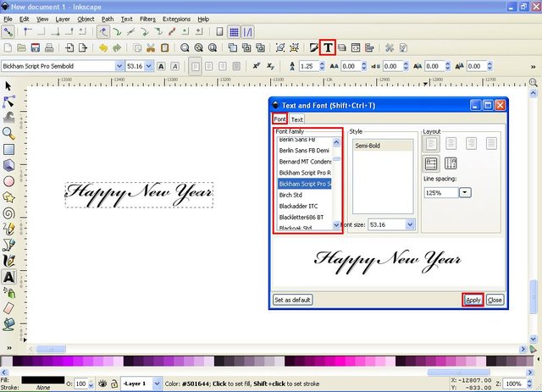Select the Star polygon tool

tap(8, 197)
